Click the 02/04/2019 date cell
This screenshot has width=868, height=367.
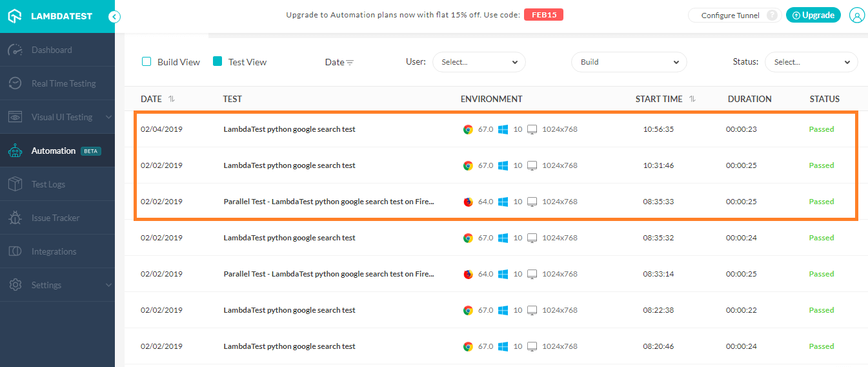point(161,129)
